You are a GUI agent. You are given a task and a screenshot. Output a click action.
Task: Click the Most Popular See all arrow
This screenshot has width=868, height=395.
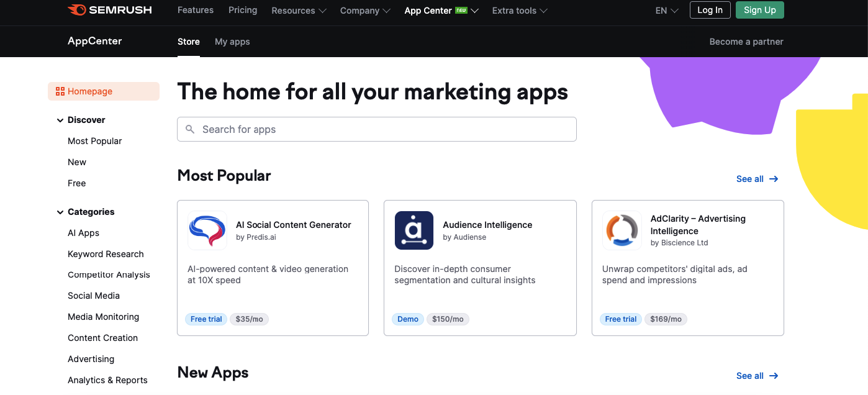pos(774,179)
